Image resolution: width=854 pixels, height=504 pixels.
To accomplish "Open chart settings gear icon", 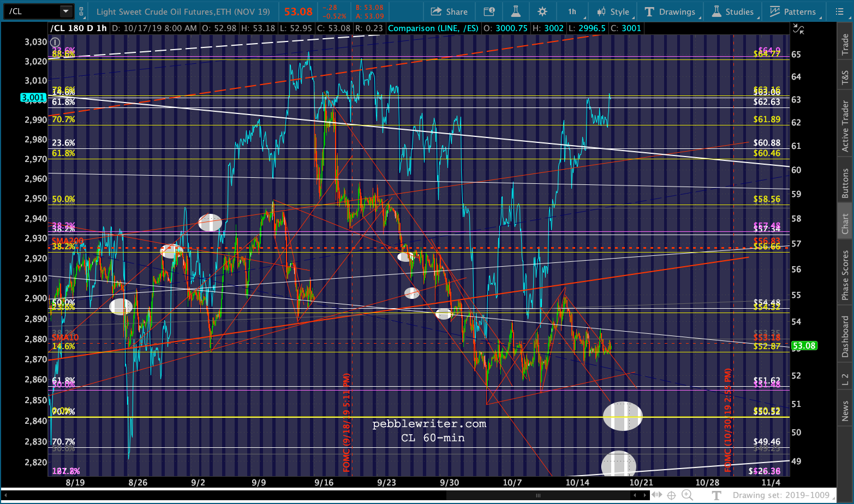I will point(542,11).
